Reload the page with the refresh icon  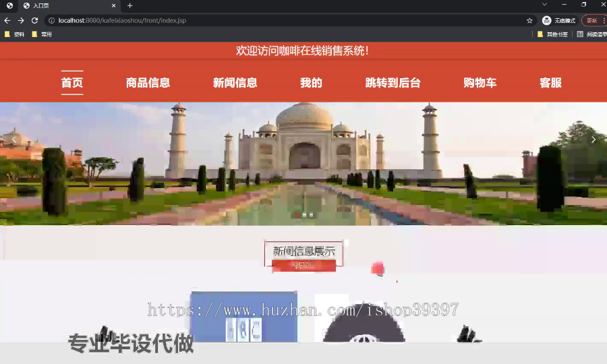35,20
